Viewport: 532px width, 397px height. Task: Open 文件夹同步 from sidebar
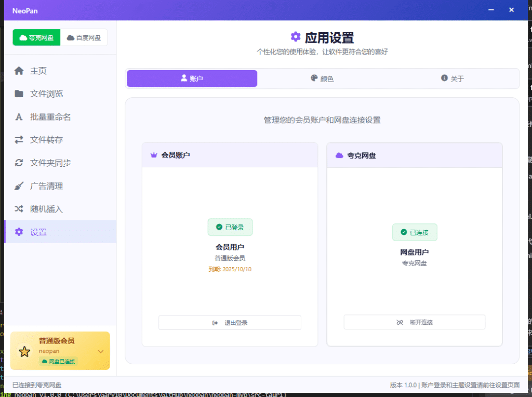pyautogui.click(x=60, y=163)
